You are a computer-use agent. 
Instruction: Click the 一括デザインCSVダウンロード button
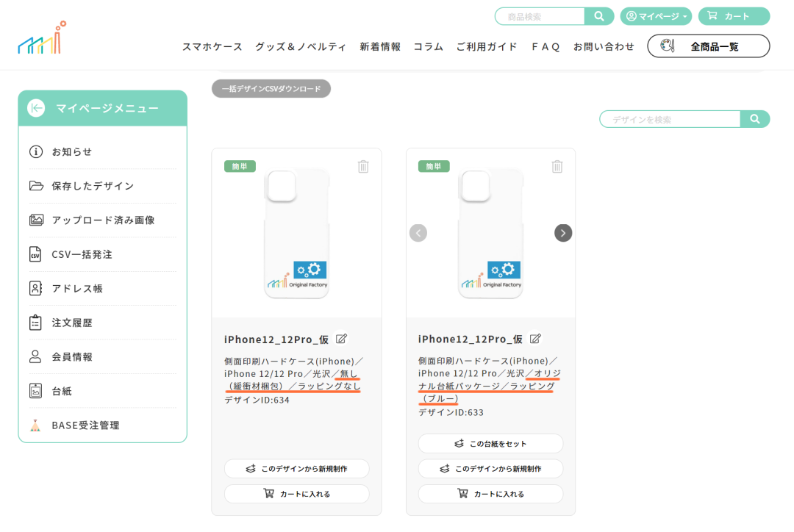coord(271,89)
